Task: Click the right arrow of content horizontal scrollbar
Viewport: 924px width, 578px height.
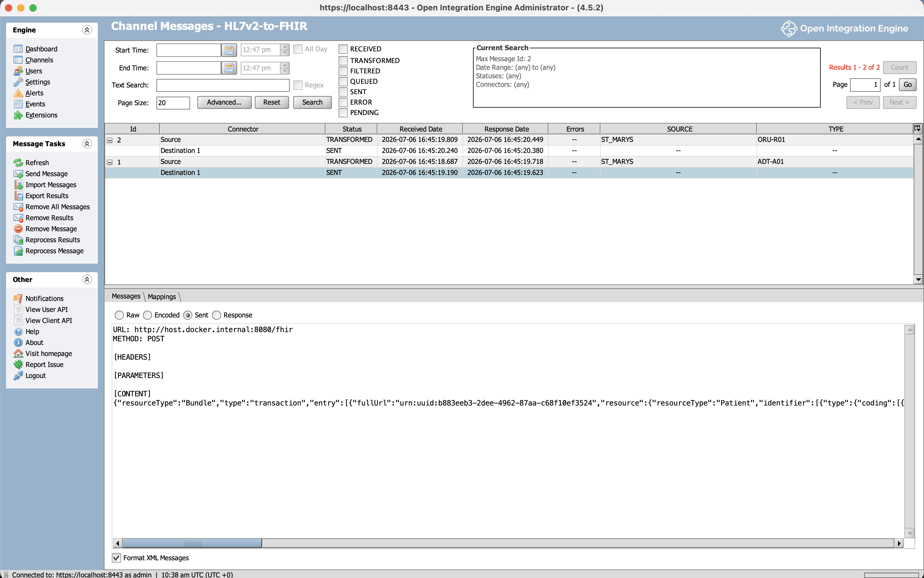Action: [x=899, y=543]
